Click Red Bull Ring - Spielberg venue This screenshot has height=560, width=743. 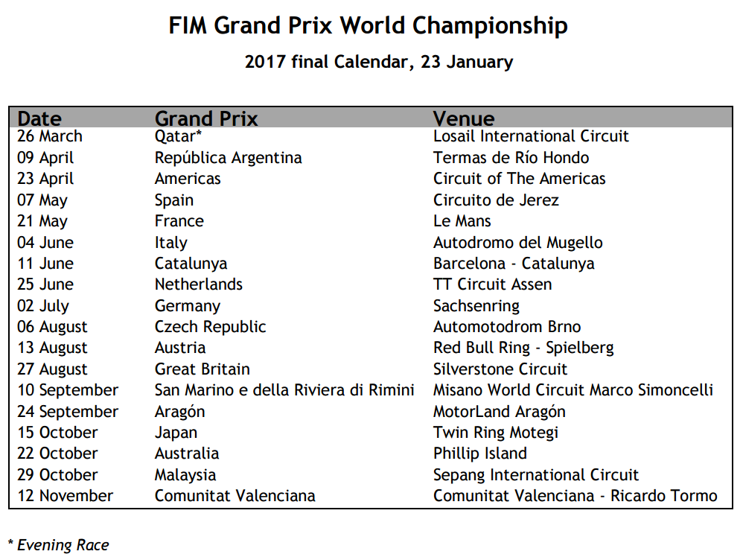523,348
